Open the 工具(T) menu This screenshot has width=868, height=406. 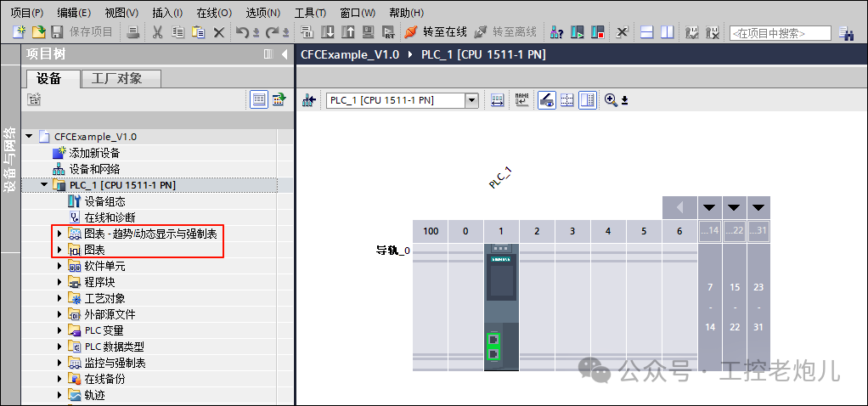click(310, 12)
